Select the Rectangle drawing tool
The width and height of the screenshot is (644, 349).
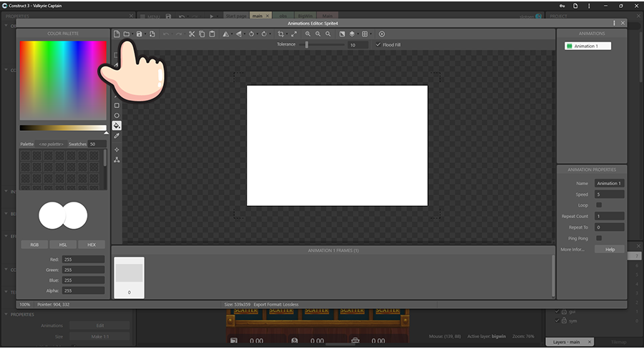click(117, 105)
